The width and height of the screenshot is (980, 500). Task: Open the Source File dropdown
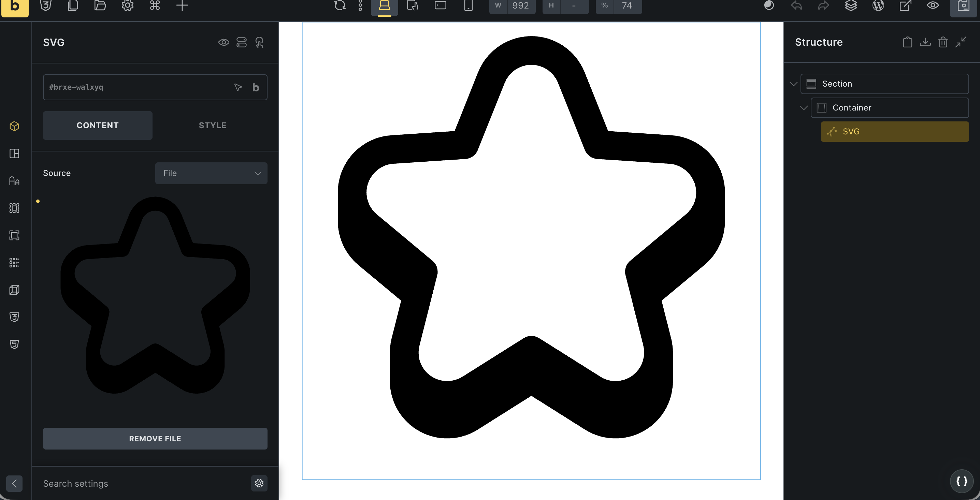211,173
